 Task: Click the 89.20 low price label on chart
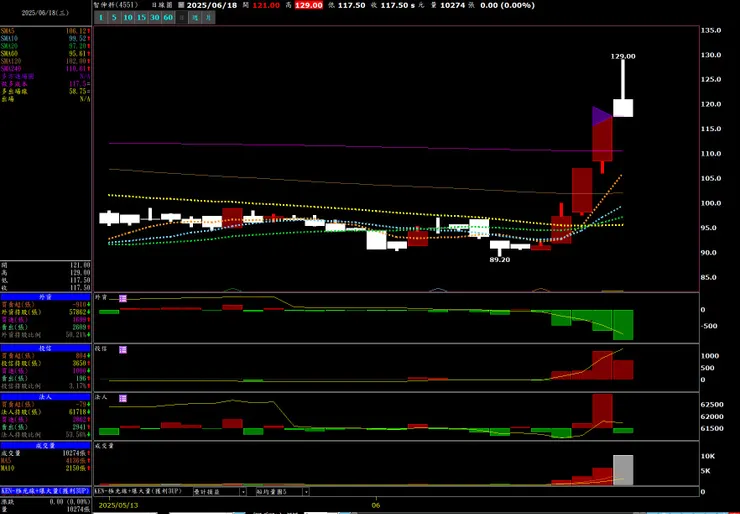click(x=499, y=260)
